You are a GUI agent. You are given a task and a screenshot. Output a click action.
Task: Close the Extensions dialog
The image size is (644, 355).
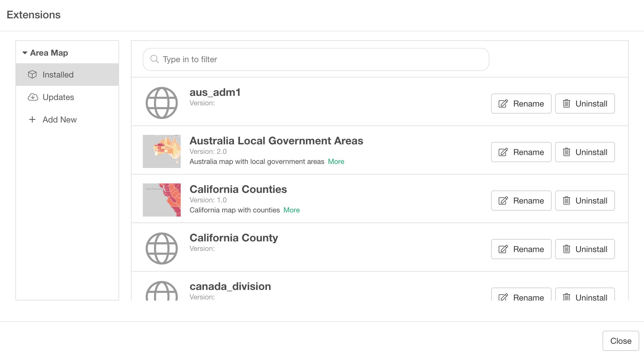click(x=621, y=341)
